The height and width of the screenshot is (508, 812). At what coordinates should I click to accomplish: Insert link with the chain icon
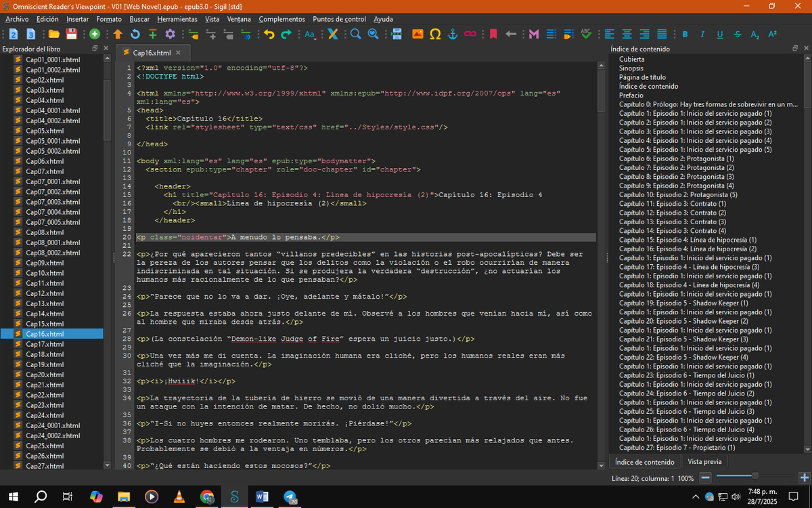pos(470,34)
